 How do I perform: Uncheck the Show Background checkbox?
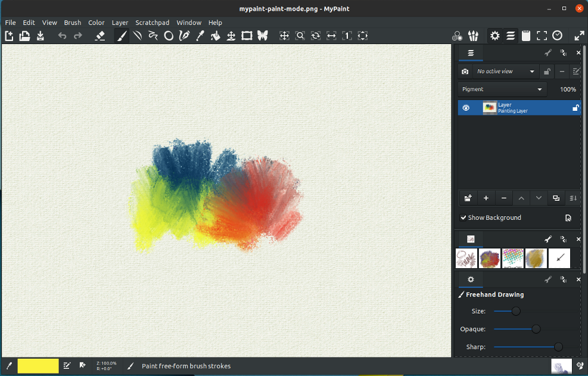(x=463, y=217)
